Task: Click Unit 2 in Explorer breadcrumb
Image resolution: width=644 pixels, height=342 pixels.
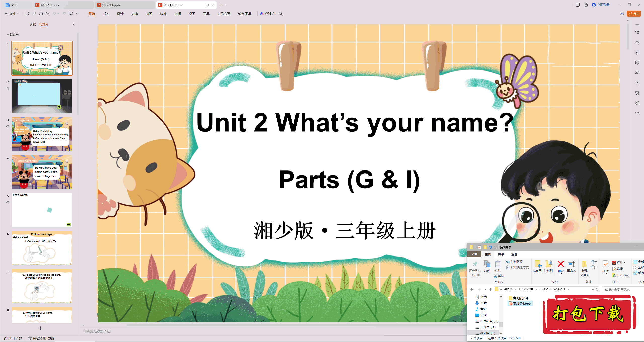Action: [543, 289]
